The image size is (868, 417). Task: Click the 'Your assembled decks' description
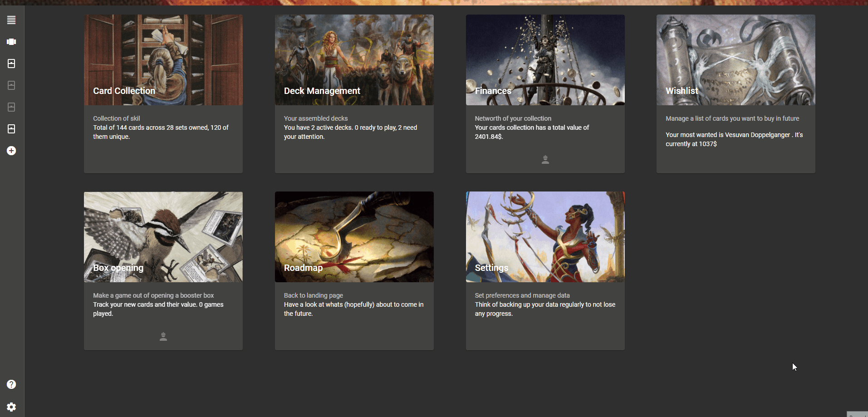click(x=316, y=118)
